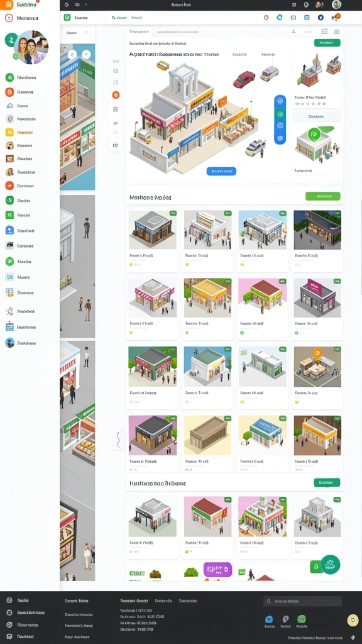Click the green button beside the store grid heading
This screenshot has height=644, width=362.
coord(322,196)
